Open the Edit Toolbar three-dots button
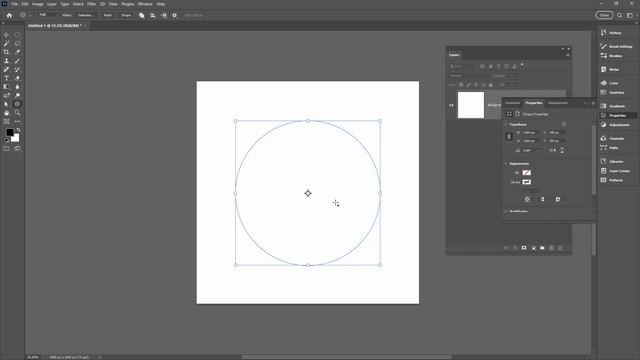 pos(17,121)
